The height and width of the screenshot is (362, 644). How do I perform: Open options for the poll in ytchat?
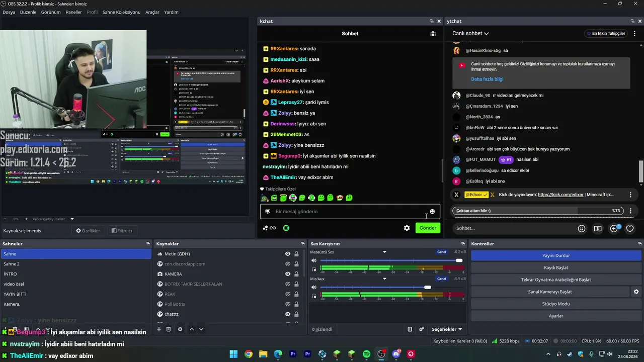630,211
